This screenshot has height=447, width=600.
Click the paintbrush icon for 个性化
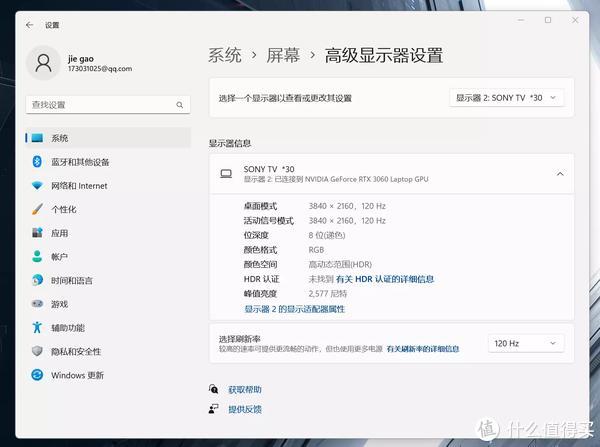(37, 209)
